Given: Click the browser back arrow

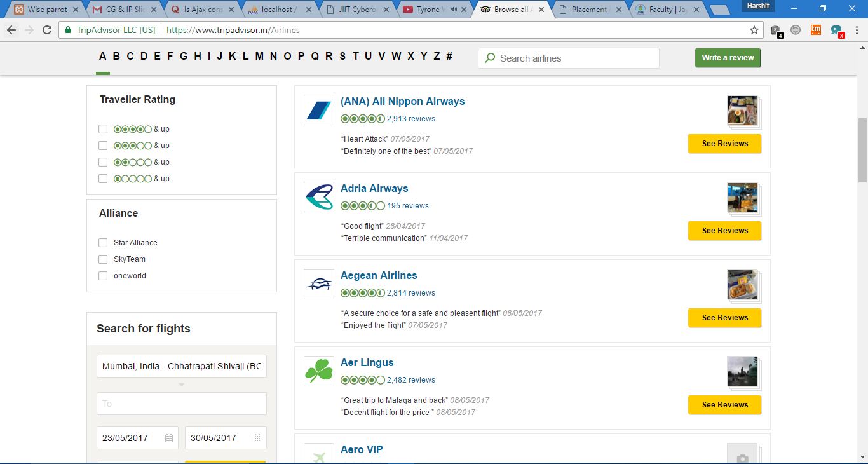Looking at the screenshot, I should point(11,30).
